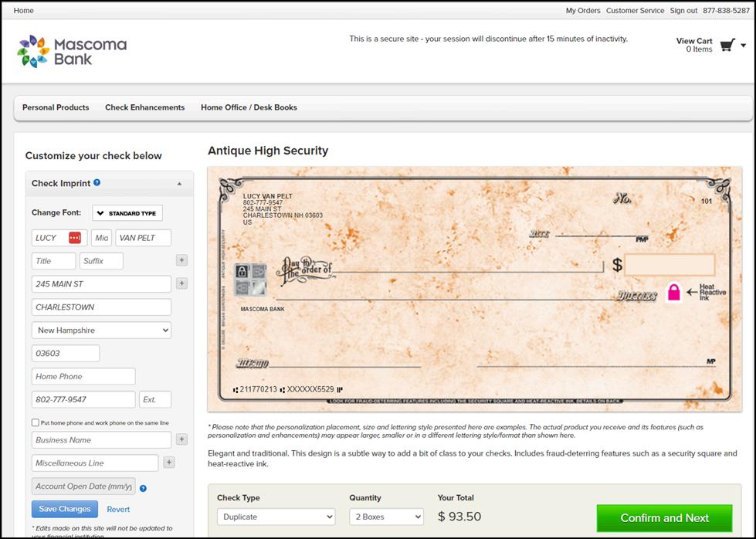The height and width of the screenshot is (539, 756).
Task: Click the Antique High Security heading
Action: 268,151
